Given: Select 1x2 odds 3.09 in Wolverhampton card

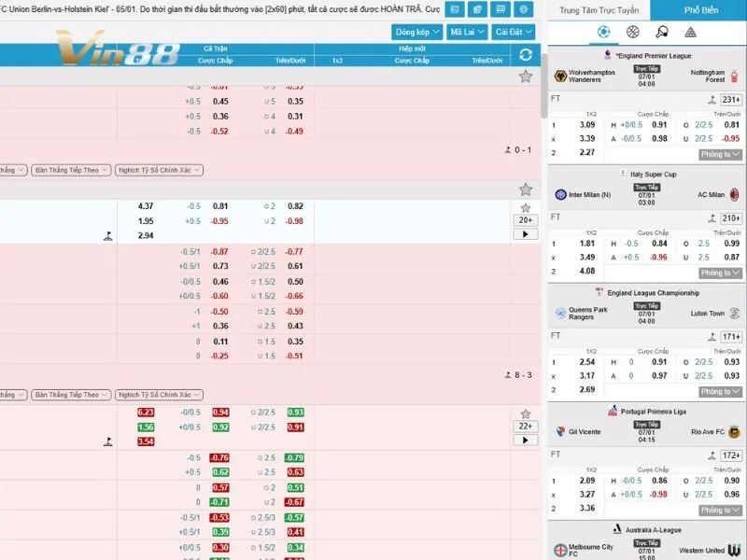Looking at the screenshot, I should point(587,125).
